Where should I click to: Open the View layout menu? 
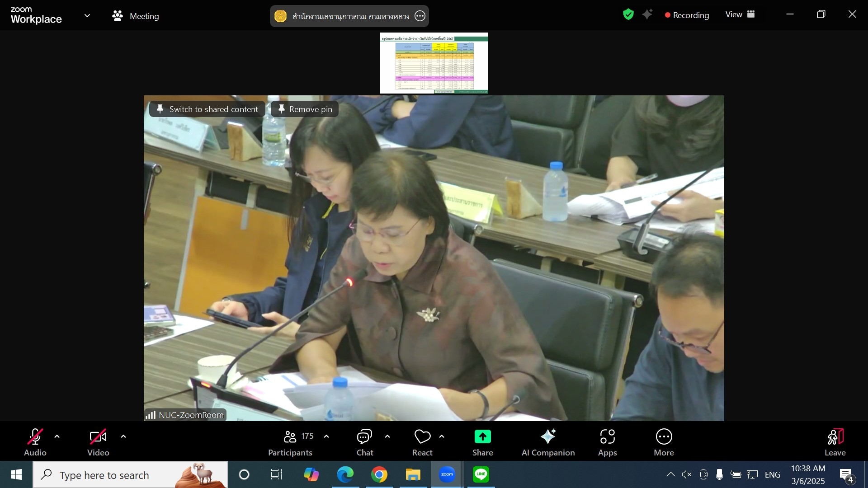point(740,14)
